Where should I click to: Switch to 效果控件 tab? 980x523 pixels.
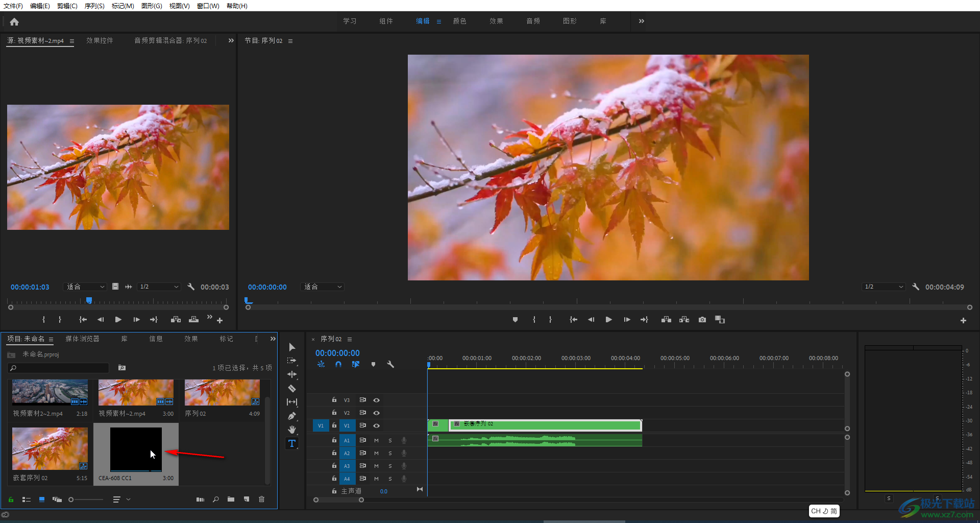100,40
